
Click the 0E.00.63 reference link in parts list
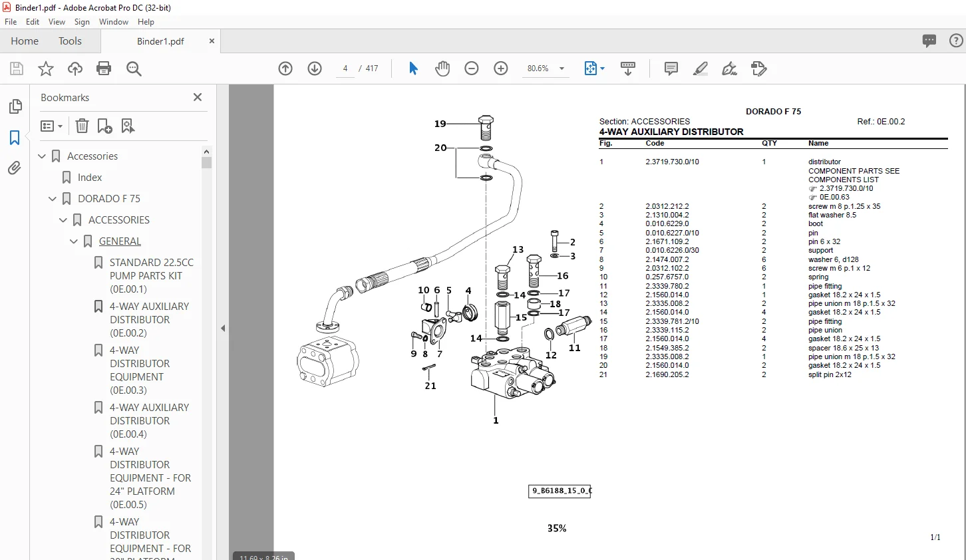click(834, 198)
